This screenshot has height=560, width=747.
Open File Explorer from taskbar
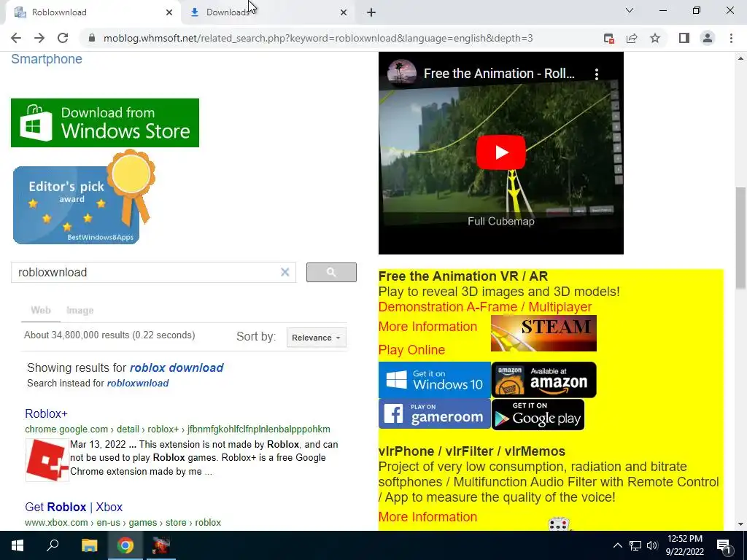[89, 545]
